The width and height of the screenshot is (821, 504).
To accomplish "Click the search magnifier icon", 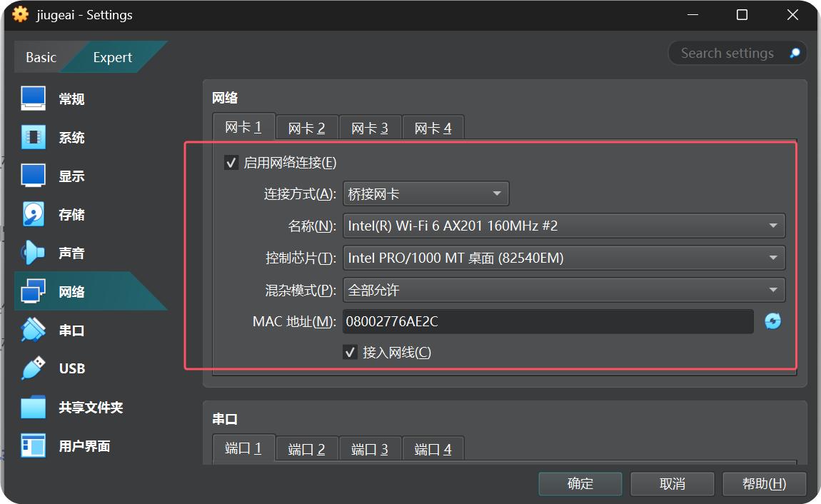I will tap(795, 53).
